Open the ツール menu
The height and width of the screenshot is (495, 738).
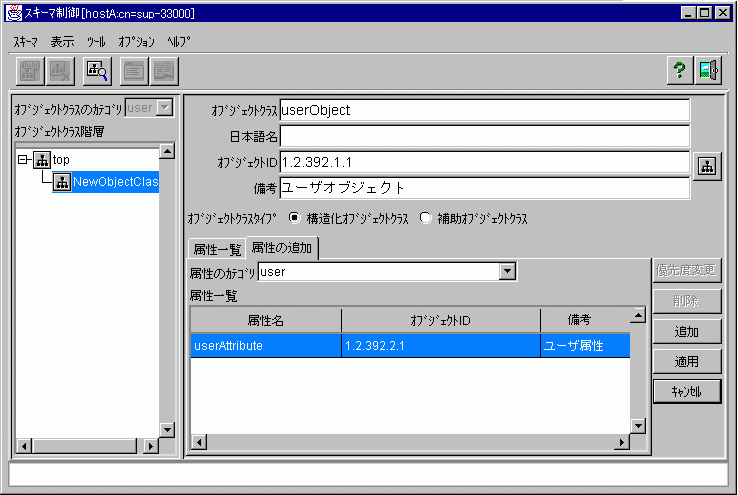click(x=96, y=42)
